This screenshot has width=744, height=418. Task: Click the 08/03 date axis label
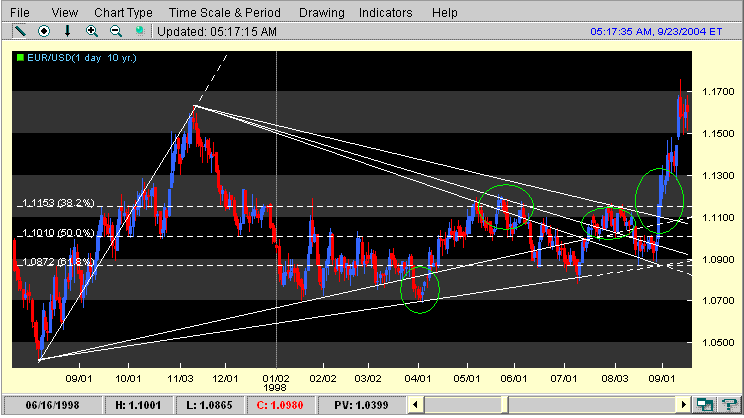click(615, 379)
